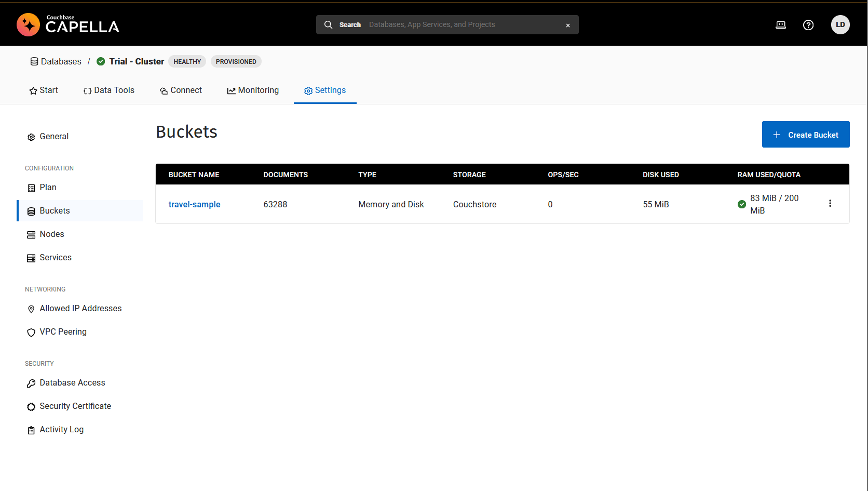Image resolution: width=868 pixels, height=491 pixels.
Task: Click the NETWORKING section label
Action: click(x=45, y=289)
